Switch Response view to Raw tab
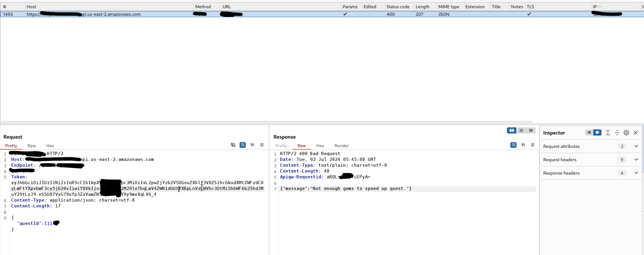The height and width of the screenshot is (255, 644). [302, 145]
